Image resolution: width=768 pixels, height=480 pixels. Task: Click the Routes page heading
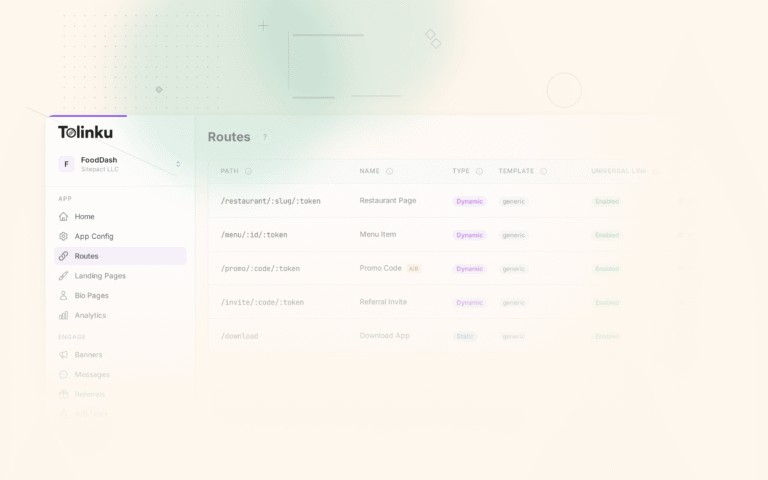pyautogui.click(x=229, y=137)
